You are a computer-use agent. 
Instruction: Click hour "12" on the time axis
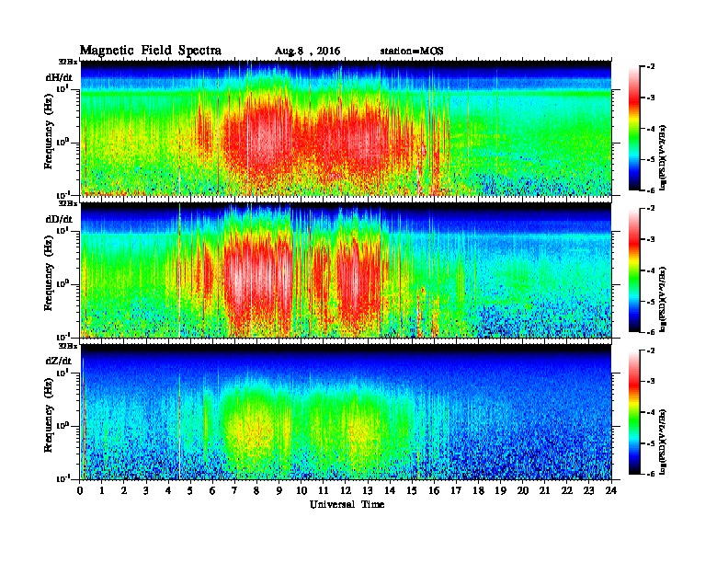(346, 491)
